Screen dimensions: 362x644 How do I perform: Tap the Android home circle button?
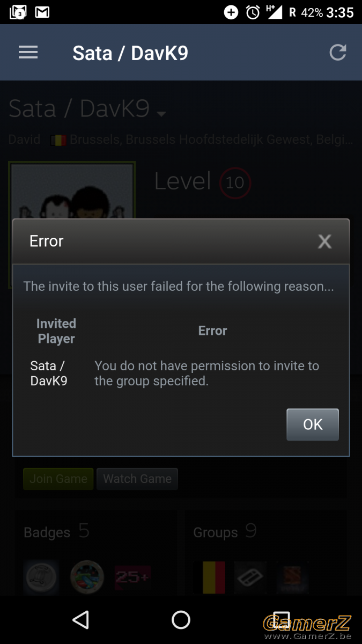tap(181, 620)
